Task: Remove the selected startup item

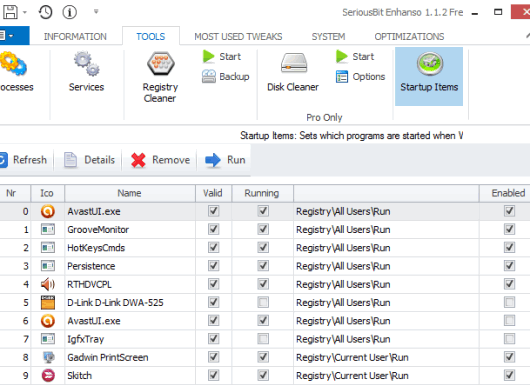Action: 161,160
